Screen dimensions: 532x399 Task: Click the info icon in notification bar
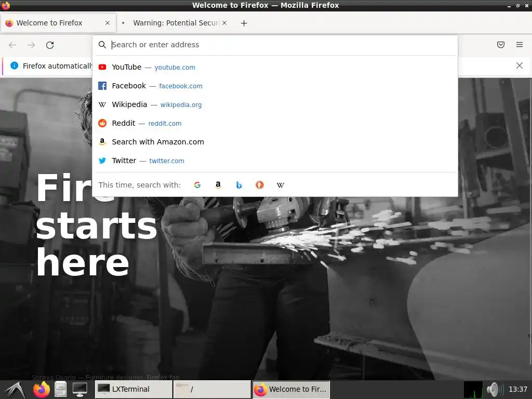(14, 65)
